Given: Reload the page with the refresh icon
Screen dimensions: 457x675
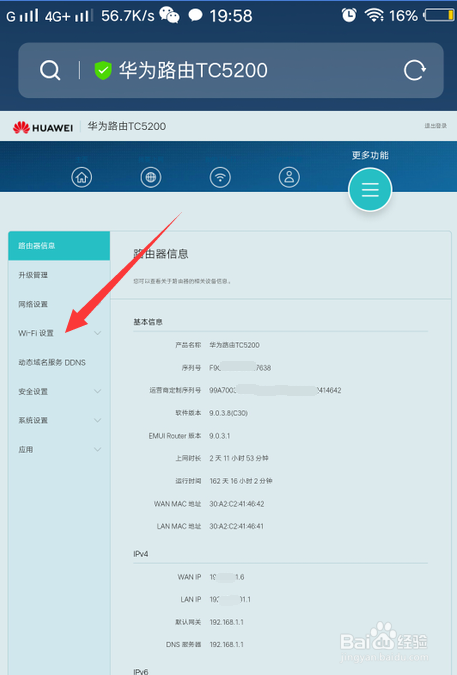Looking at the screenshot, I should coord(414,70).
